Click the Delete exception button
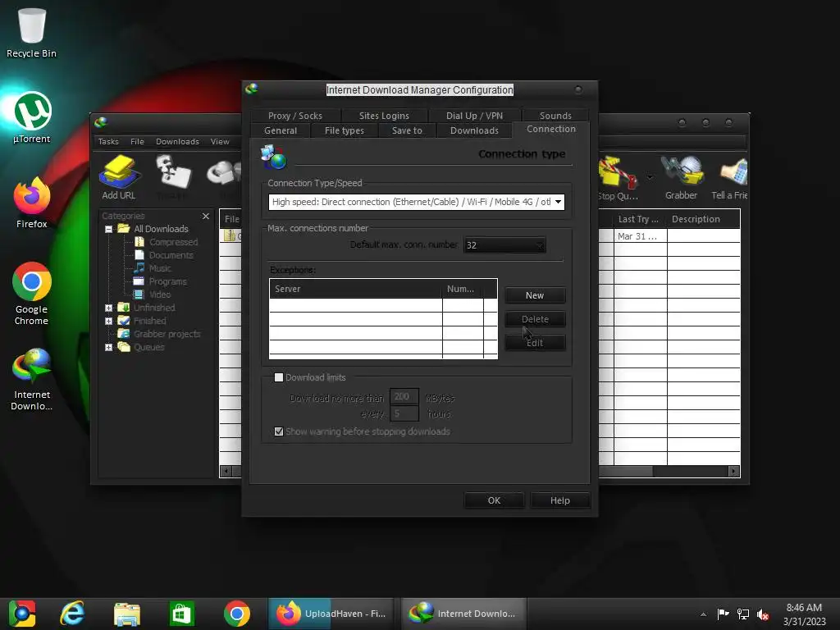The width and height of the screenshot is (840, 630). (x=535, y=319)
